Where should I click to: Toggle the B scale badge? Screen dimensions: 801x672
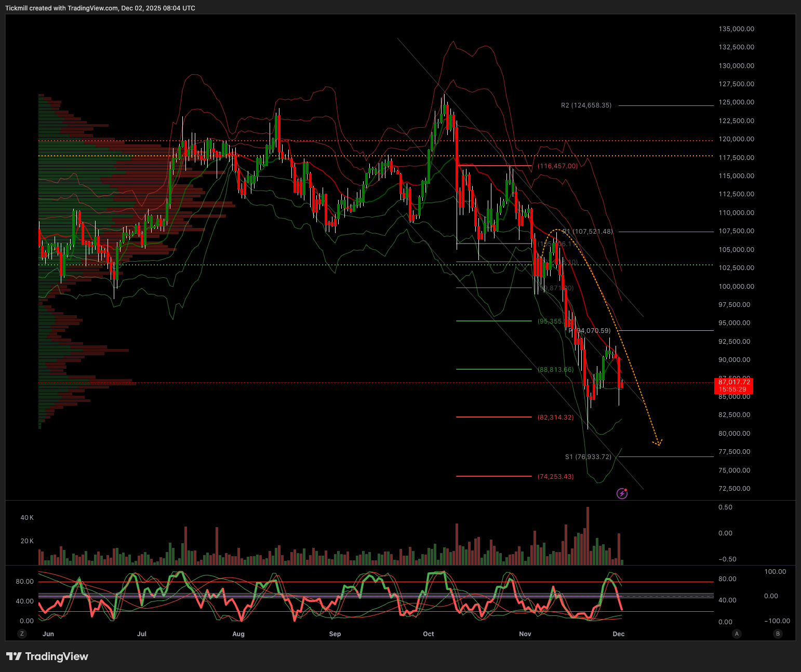click(778, 634)
